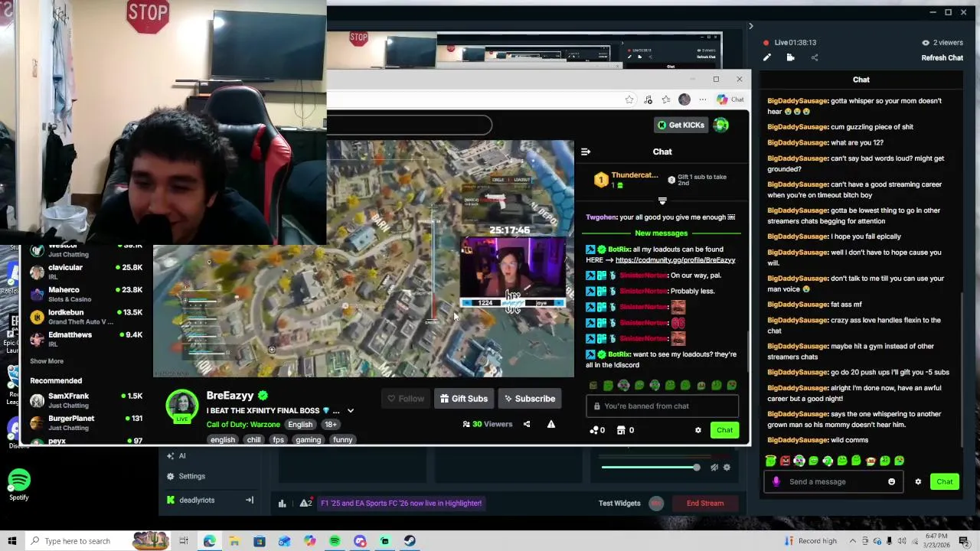Viewport: 980px width, 551px height.
Task: Click the share icon beside the camera icon
Action: tap(815, 58)
